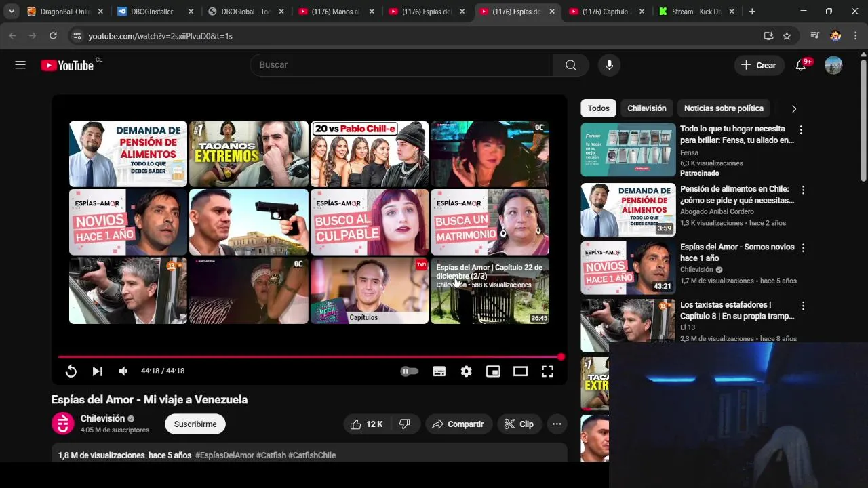The width and height of the screenshot is (868, 488).
Task: Open Los taxistas estafadores title link
Action: [x=738, y=310]
